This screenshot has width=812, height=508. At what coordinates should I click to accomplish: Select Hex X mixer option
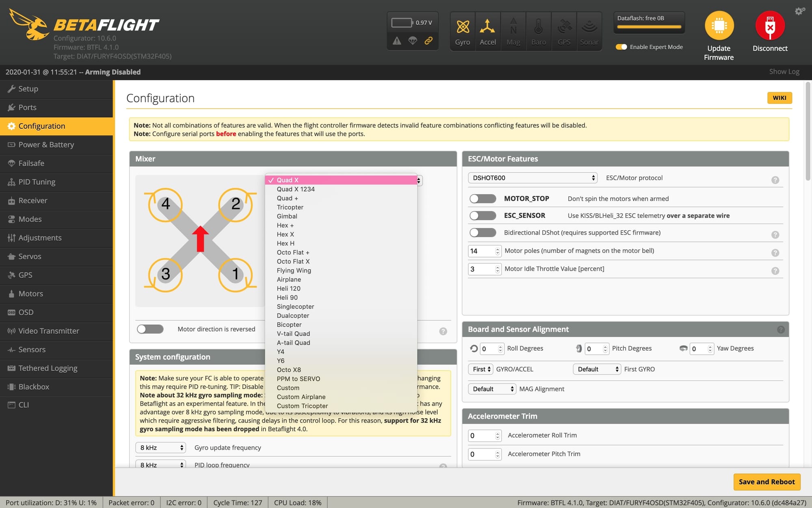341,234
